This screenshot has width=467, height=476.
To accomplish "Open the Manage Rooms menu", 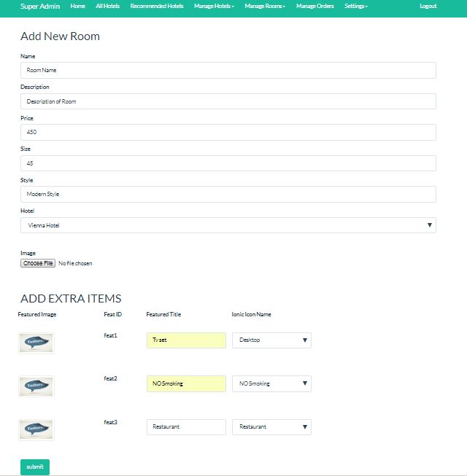I will point(265,6).
